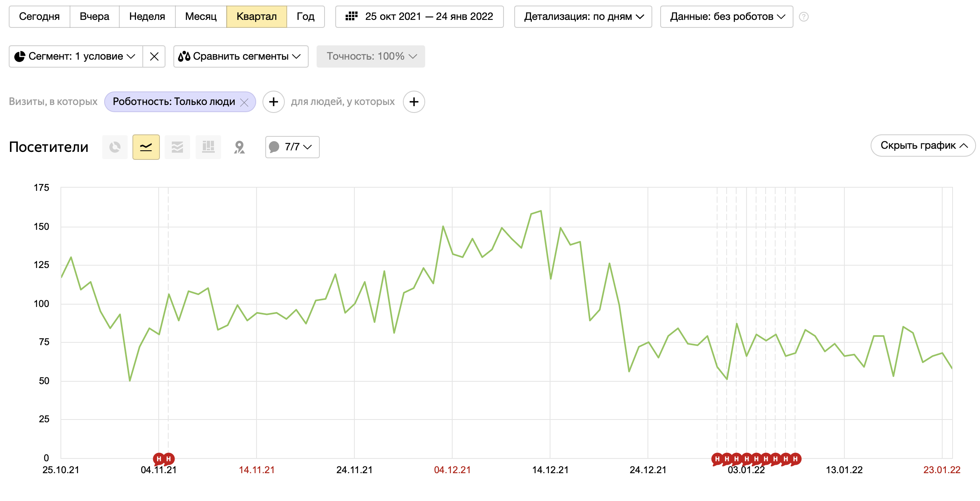The height and width of the screenshot is (501, 980).
Task: Open the 7/7 annotations dropdown
Action: tap(292, 147)
